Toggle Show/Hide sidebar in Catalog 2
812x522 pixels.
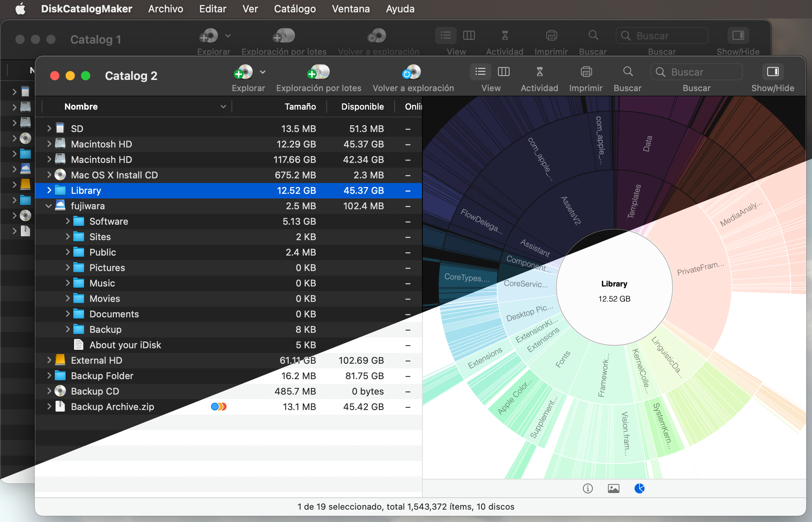pos(773,72)
